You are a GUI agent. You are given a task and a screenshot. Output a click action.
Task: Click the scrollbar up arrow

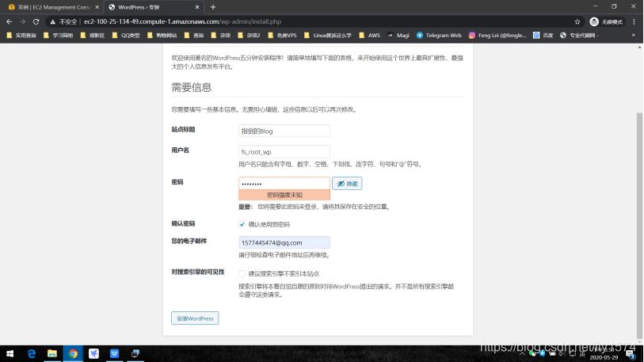coord(639,48)
